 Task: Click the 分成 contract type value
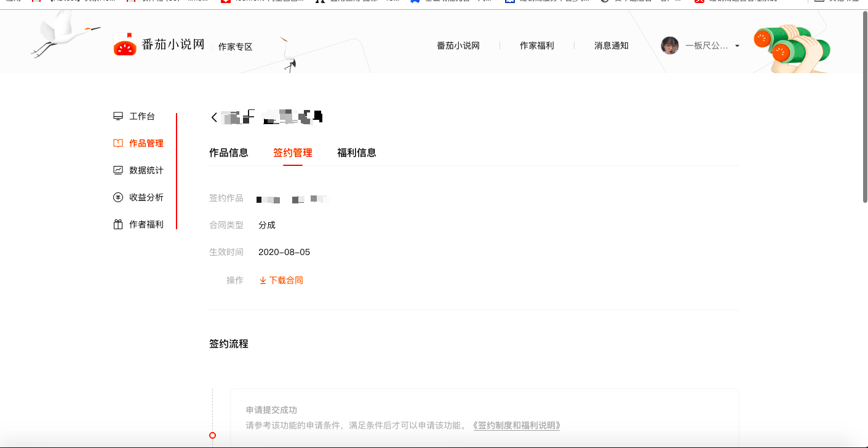(x=267, y=225)
